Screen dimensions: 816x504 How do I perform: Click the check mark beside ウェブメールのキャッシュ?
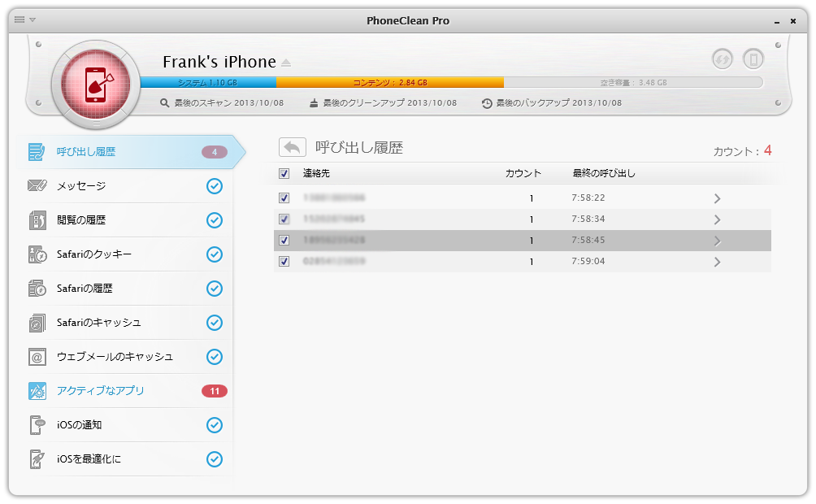click(x=215, y=357)
